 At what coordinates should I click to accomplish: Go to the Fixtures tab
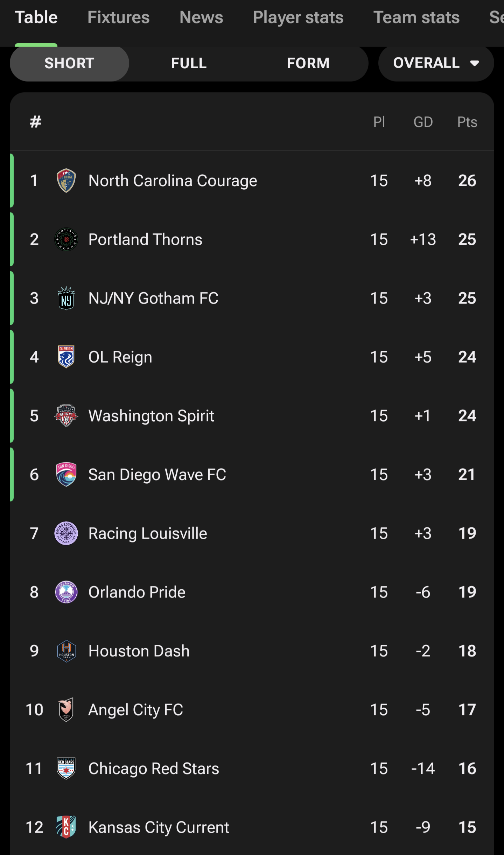[x=119, y=17]
